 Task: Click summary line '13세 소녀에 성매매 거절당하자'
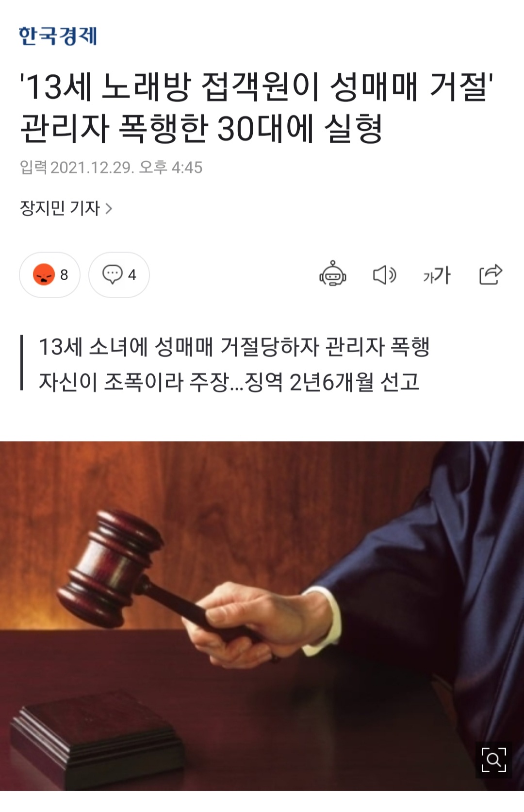[x=179, y=347]
